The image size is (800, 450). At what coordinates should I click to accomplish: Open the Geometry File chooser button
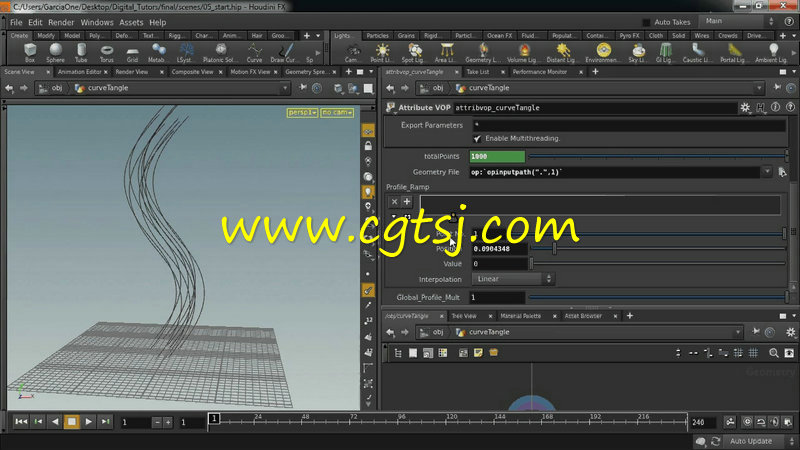point(782,172)
